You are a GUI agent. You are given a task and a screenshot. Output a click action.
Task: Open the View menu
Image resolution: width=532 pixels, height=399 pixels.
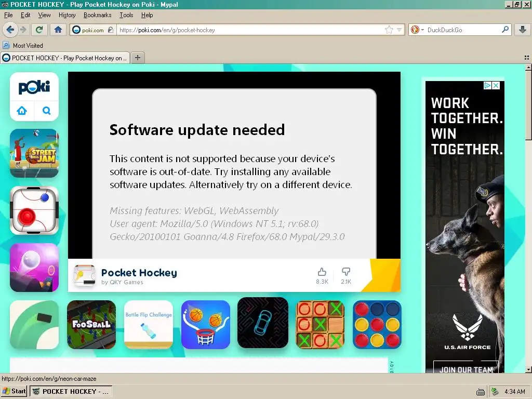pyautogui.click(x=45, y=15)
